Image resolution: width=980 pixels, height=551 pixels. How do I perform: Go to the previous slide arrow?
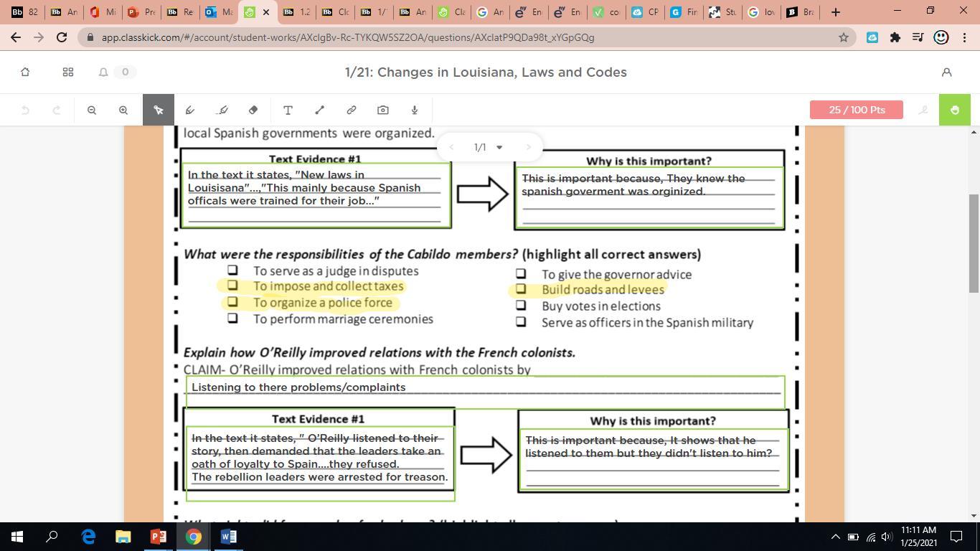tap(452, 147)
